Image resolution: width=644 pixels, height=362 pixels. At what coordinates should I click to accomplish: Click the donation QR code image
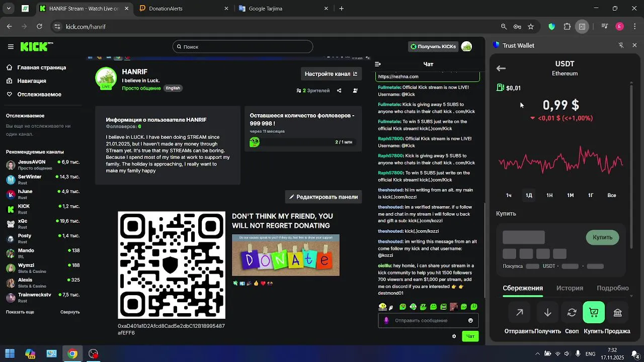[172, 265]
